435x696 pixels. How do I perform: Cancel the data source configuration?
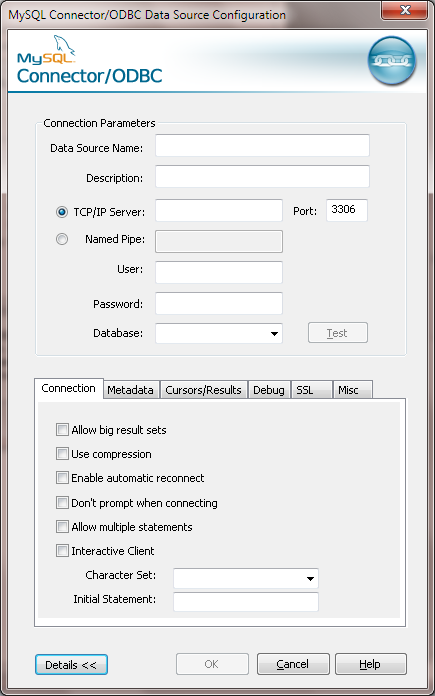click(x=293, y=664)
